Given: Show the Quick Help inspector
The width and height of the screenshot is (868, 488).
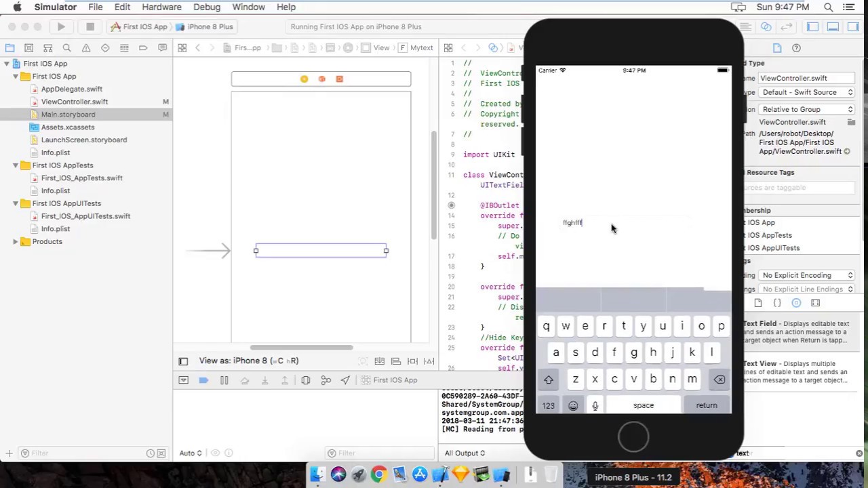Looking at the screenshot, I should 796,48.
